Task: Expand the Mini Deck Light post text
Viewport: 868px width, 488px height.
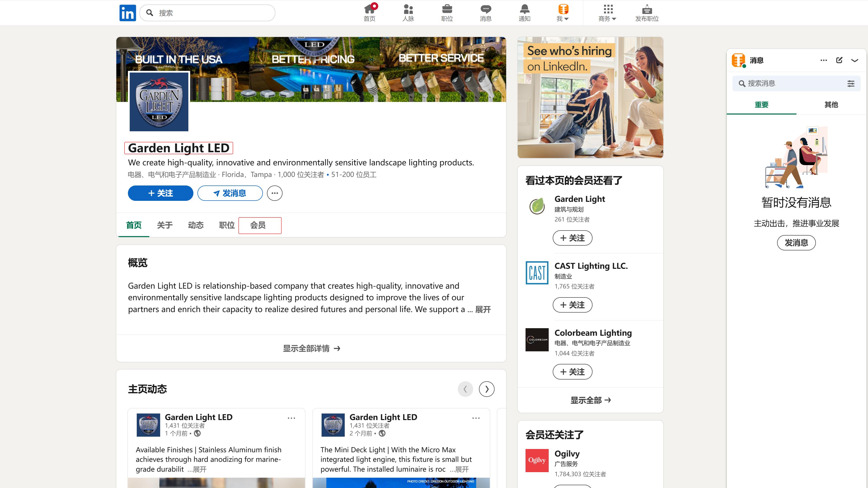Action: pos(459,469)
